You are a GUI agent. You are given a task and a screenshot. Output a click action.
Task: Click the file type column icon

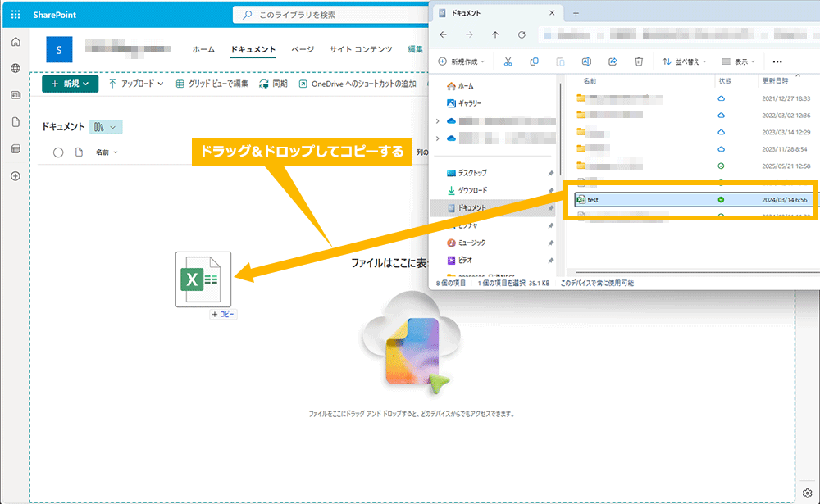click(79, 152)
